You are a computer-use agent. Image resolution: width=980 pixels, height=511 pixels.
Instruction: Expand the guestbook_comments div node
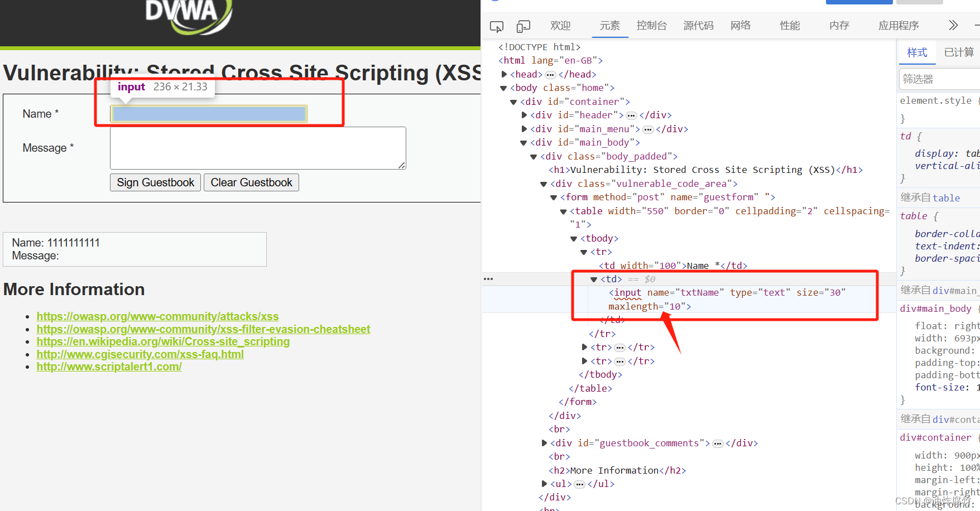(x=544, y=443)
